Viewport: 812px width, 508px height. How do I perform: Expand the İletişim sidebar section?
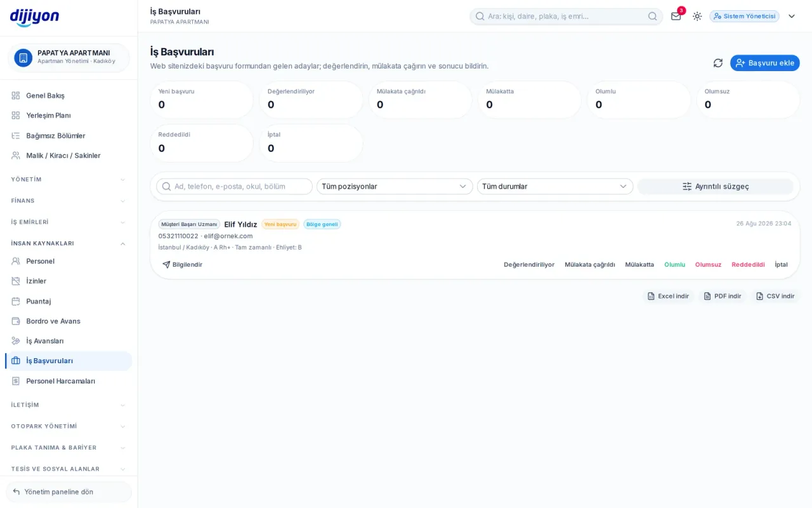tap(69, 405)
